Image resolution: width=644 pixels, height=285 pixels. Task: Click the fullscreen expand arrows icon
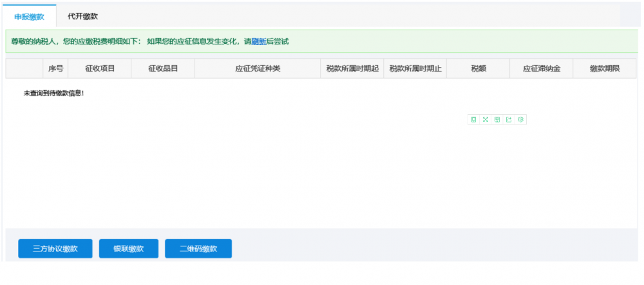pos(486,119)
